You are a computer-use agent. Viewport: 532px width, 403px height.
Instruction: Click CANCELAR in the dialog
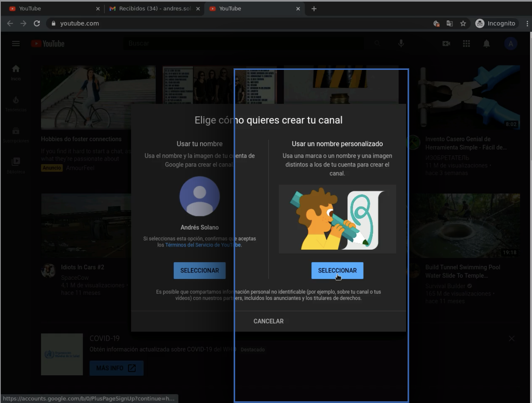pyautogui.click(x=268, y=321)
